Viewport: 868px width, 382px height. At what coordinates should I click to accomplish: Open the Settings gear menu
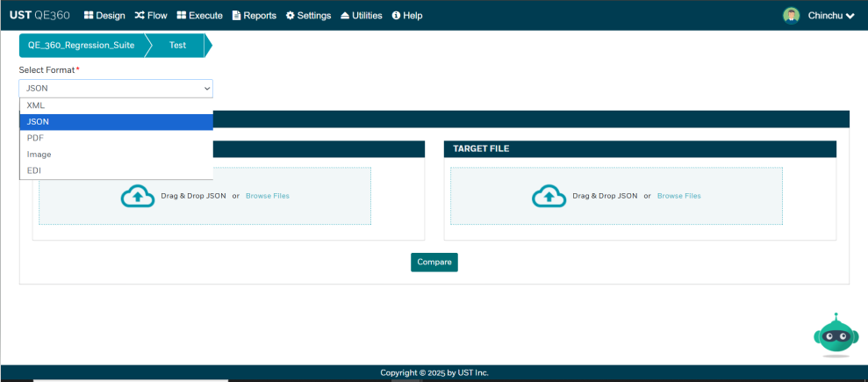[308, 15]
